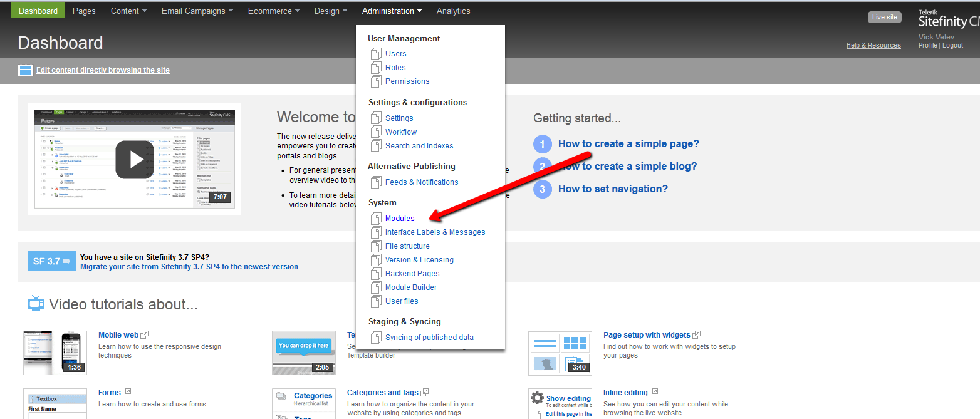Open the Page setup with widgets tutorial
The image size is (980, 419).
coord(647,335)
